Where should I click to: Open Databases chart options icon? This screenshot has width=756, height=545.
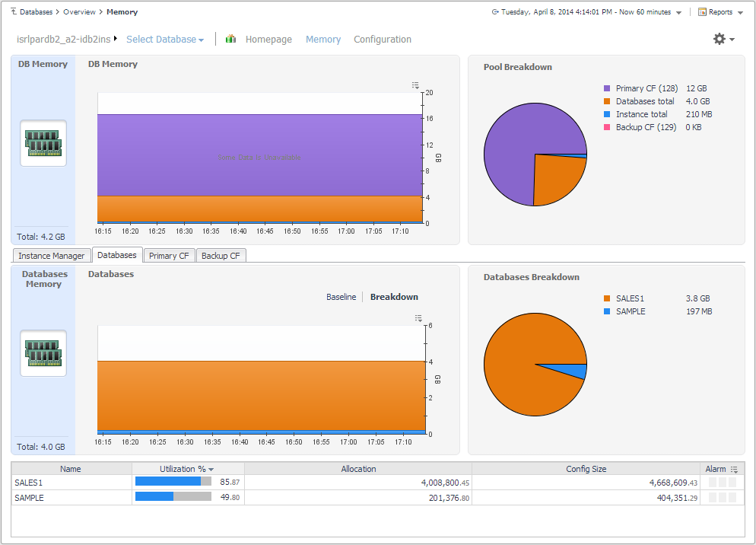click(418, 318)
